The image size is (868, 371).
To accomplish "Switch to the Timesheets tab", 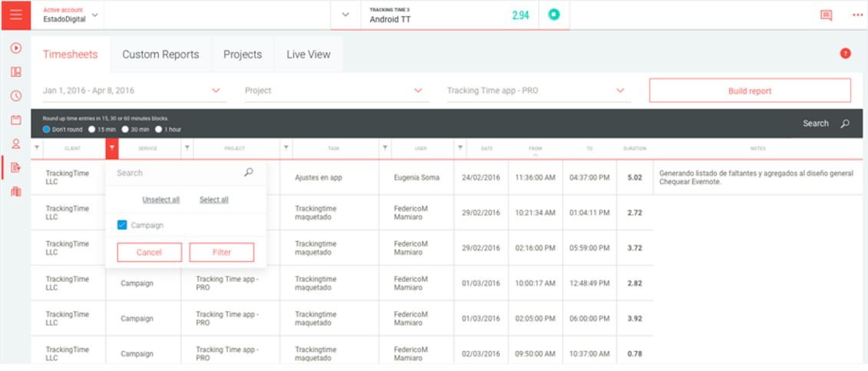I will click(x=71, y=55).
